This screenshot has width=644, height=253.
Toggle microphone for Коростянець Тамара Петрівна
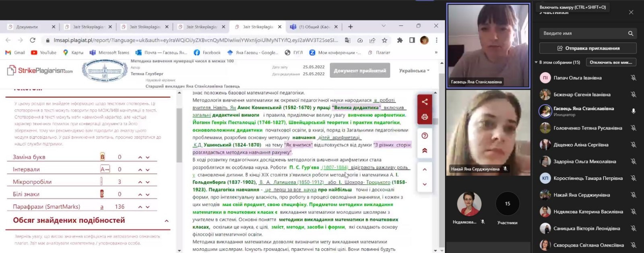pyautogui.click(x=633, y=178)
